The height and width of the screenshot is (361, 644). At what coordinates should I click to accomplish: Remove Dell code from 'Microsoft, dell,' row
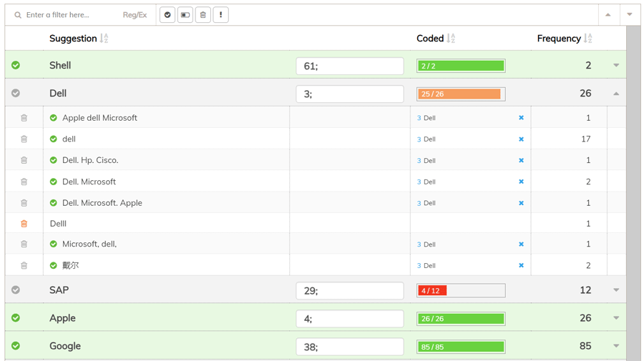click(521, 244)
